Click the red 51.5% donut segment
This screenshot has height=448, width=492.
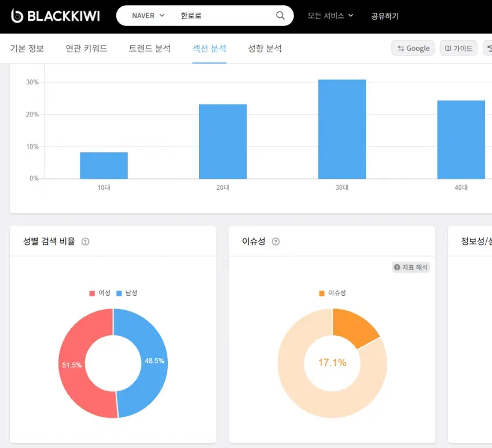click(x=72, y=365)
